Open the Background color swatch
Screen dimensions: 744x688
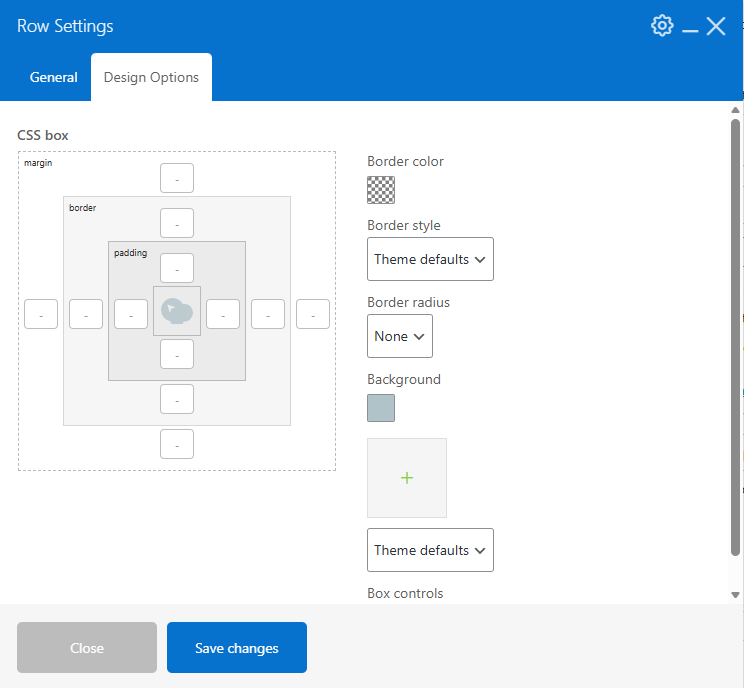click(381, 408)
